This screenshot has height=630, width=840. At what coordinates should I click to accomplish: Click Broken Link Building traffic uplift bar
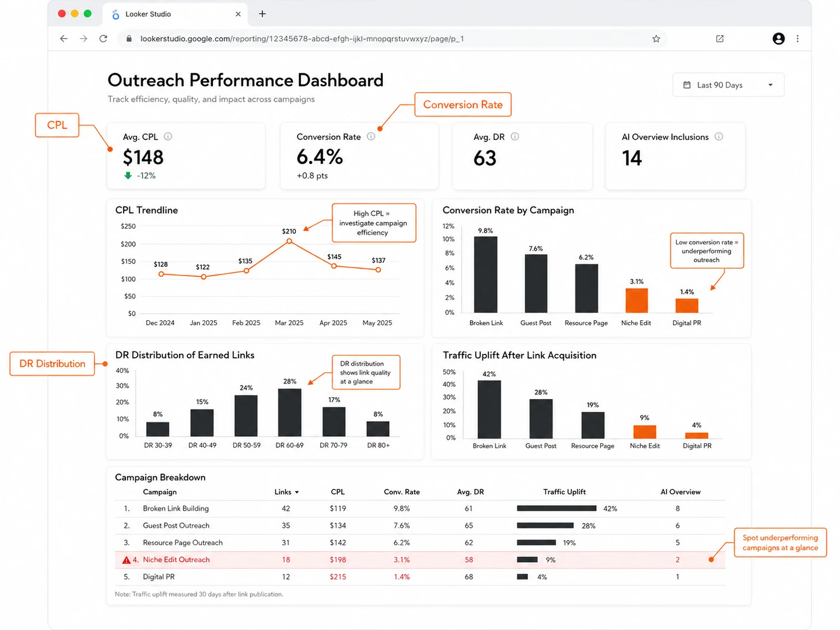click(556, 509)
